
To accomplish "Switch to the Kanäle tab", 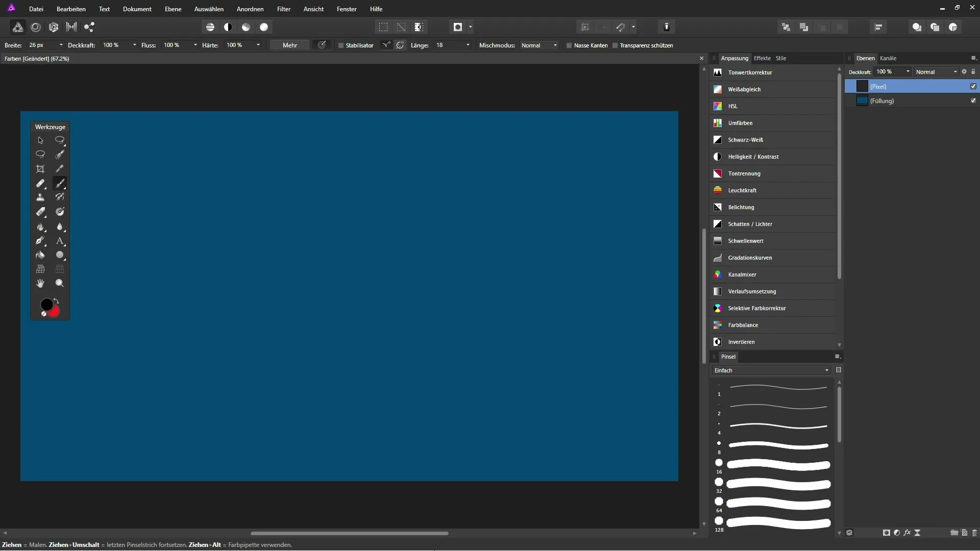I will pos(888,58).
